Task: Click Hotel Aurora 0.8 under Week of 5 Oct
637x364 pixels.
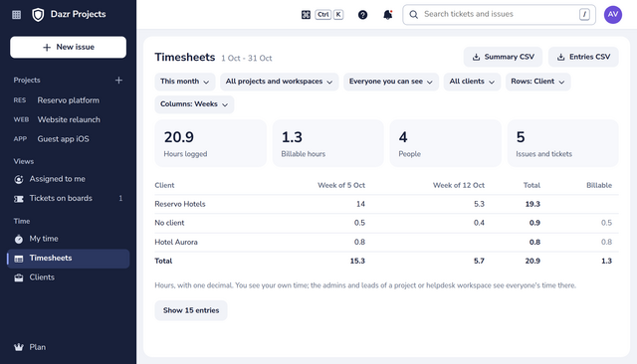Action: 359,243
